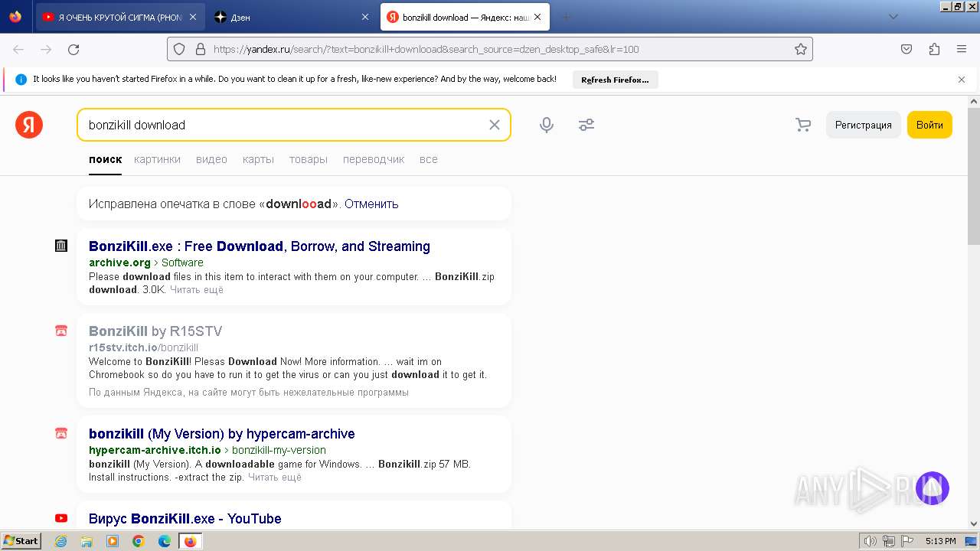
Task: Select the переводчик search category
Action: pos(374,159)
